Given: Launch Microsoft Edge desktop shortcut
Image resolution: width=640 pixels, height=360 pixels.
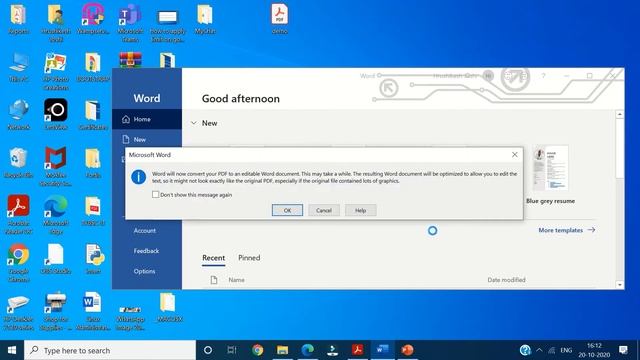Looking at the screenshot, I should 56,215.
